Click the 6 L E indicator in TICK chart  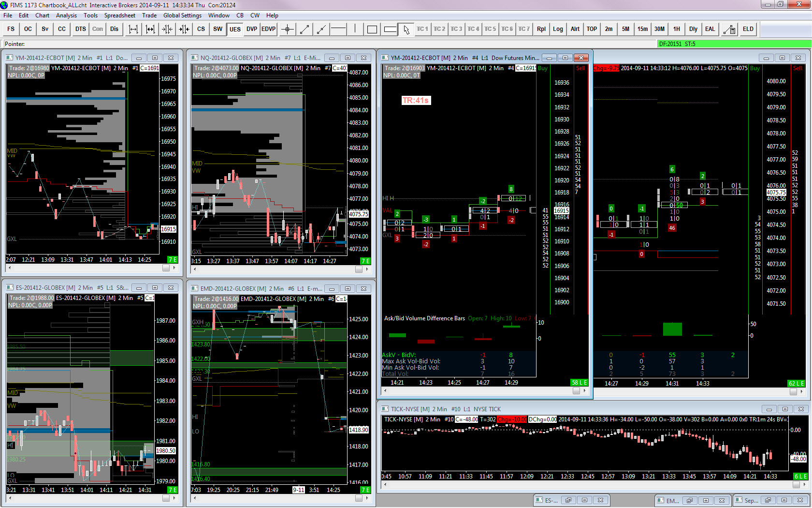(x=801, y=477)
